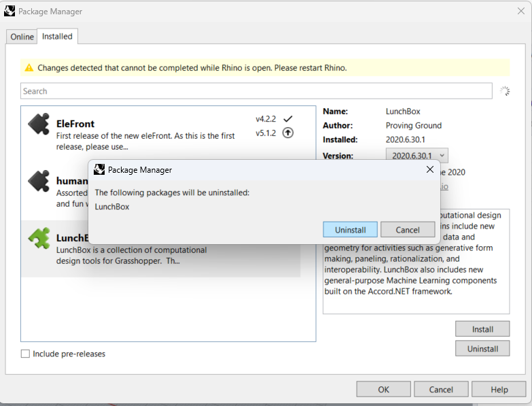Click the package Search field

256,91
